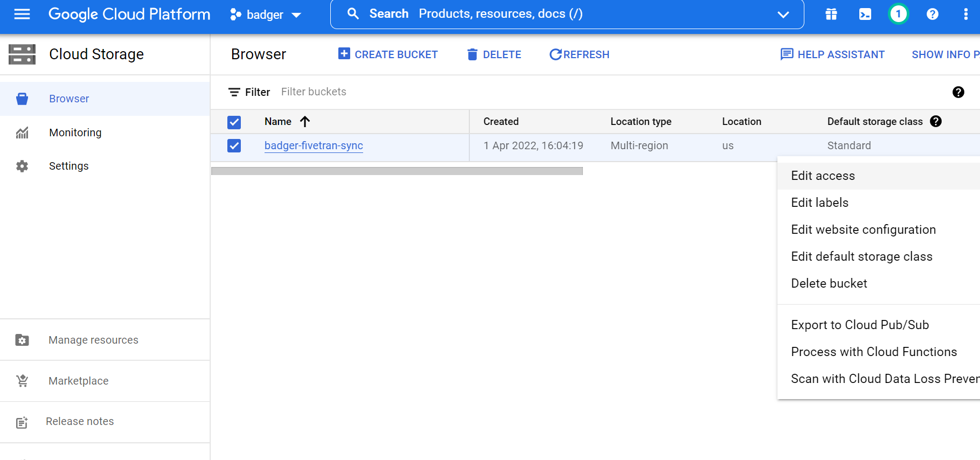Open Settings page in sidebar
This screenshot has height=460, width=980.
[x=69, y=166]
